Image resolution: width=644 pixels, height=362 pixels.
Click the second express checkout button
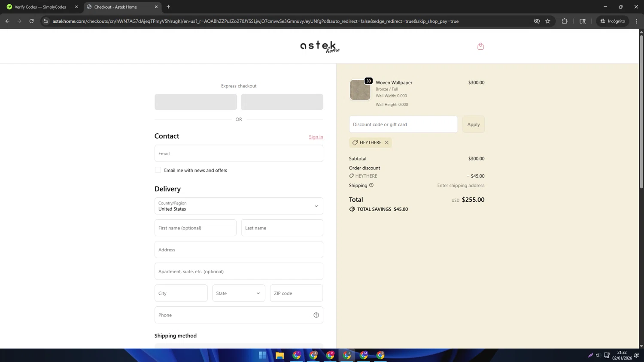click(x=282, y=102)
